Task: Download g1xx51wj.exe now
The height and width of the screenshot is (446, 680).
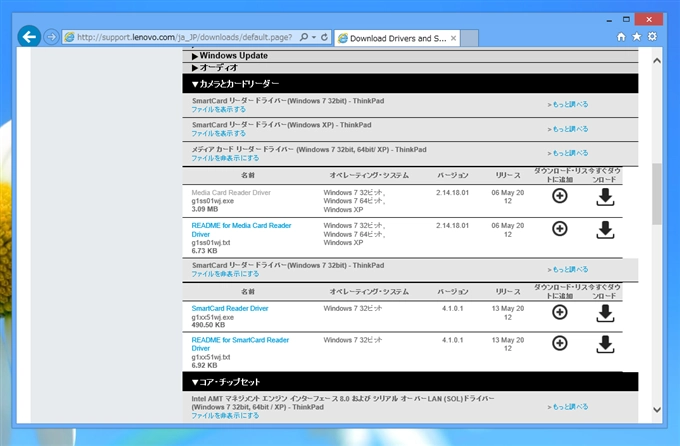Action: coord(605,313)
